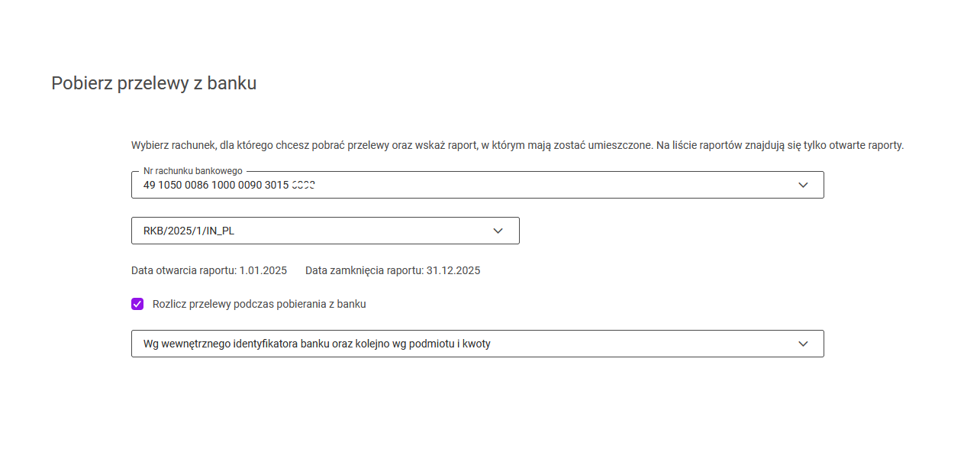This screenshot has width=980, height=449.
Task: Click the opening date value 1.01.2025
Action: 263,270
